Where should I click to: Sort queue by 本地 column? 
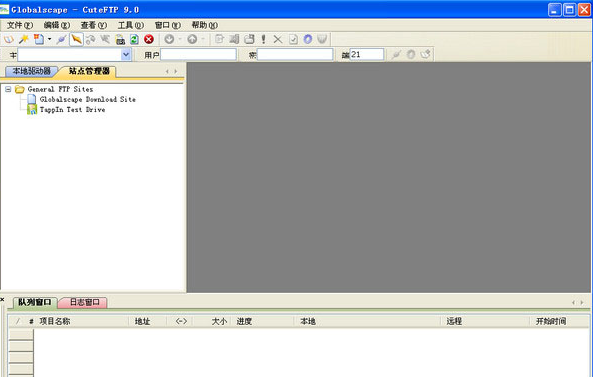368,321
